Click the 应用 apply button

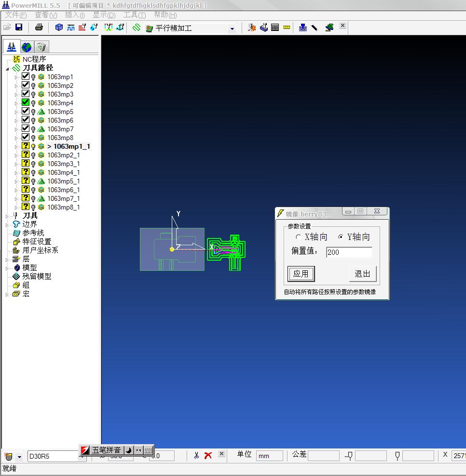tap(301, 274)
